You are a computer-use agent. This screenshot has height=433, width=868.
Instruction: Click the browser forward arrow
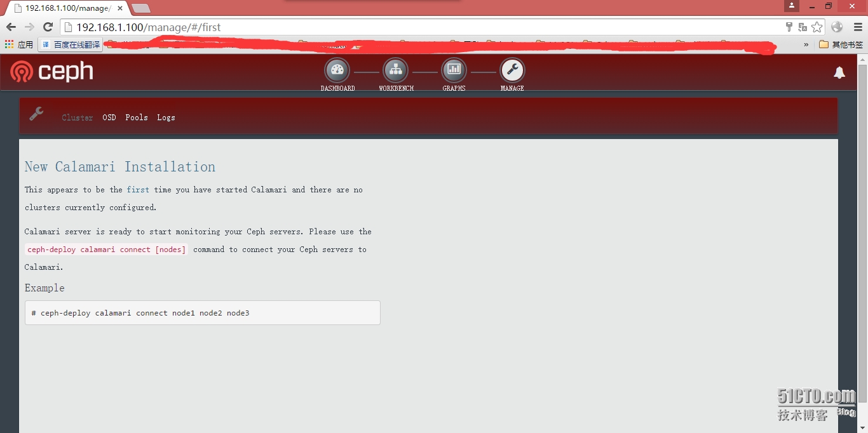coord(29,27)
